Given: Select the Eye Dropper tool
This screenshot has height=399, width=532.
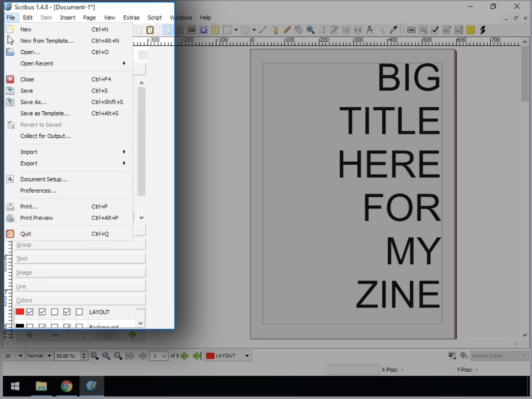Looking at the screenshot, I should click(x=393, y=30).
